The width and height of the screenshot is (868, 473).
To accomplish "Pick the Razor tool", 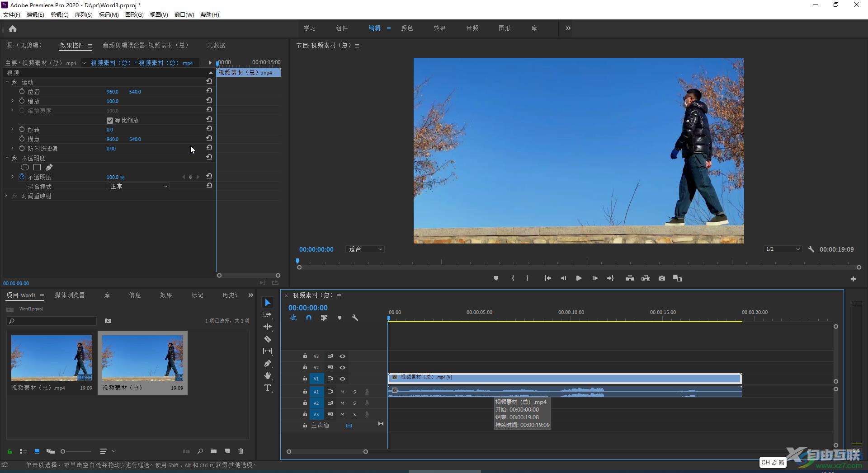I will 268,339.
